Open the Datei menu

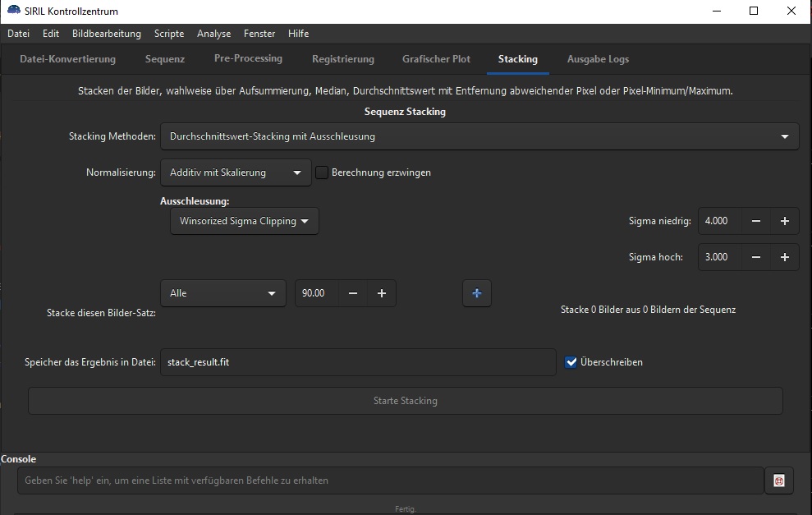pyautogui.click(x=18, y=34)
